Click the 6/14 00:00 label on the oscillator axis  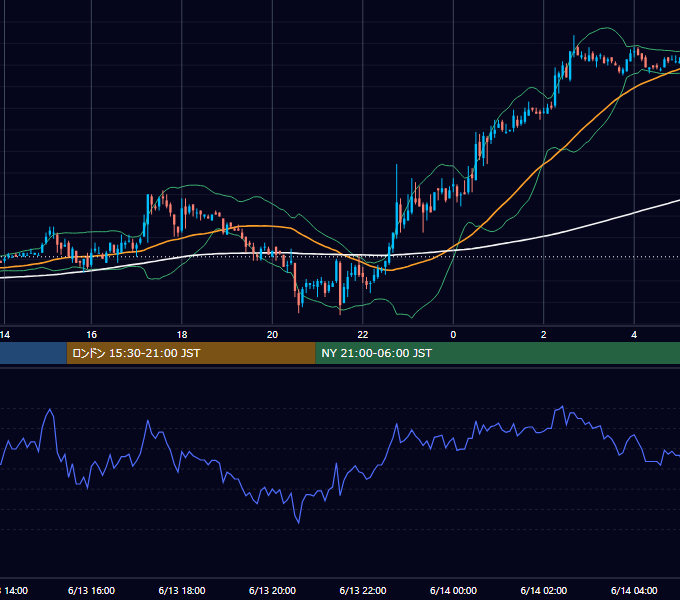pyautogui.click(x=453, y=590)
